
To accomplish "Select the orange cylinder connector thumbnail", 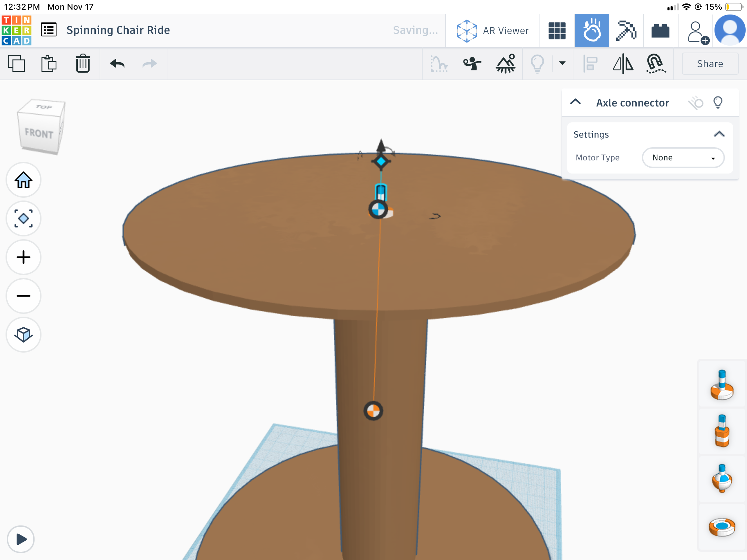I will pyautogui.click(x=722, y=431).
